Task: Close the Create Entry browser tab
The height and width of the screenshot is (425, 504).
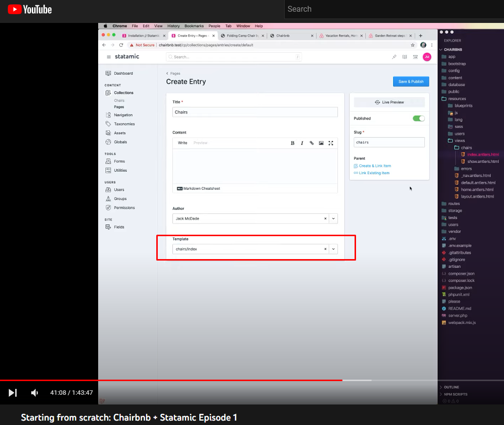Action: click(x=213, y=36)
